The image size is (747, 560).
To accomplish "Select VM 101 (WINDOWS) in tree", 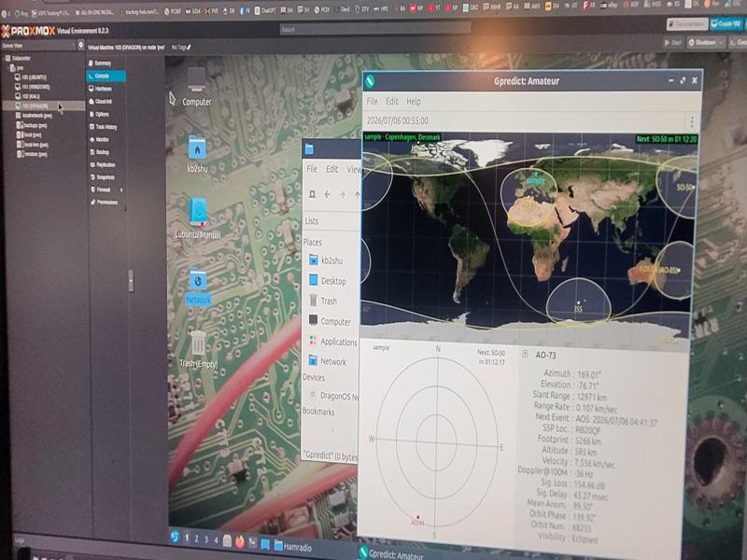I will click(x=33, y=87).
